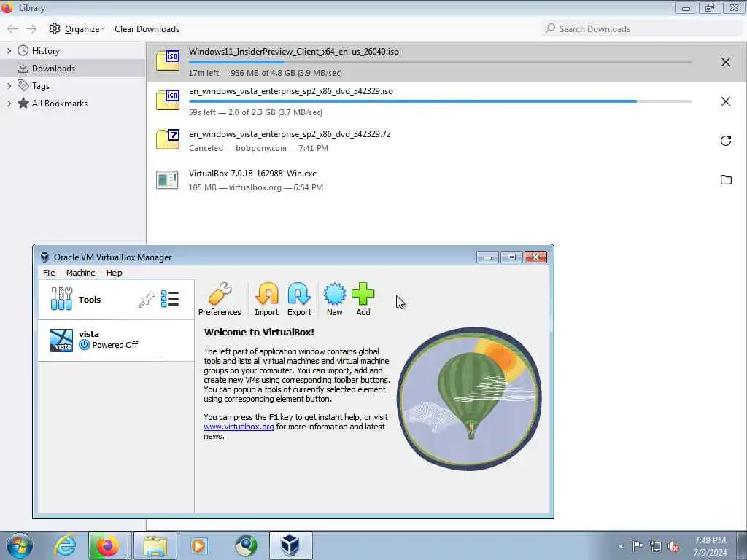This screenshot has width=747, height=560.
Task: Click '105 MB — virtualbox.org' status line
Action: tap(256, 187)
